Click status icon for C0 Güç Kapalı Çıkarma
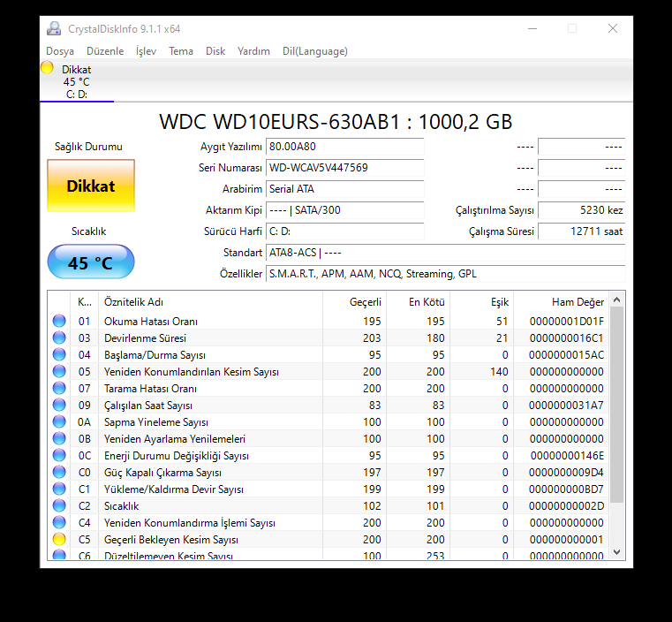Screen dimensions: 672x622 click(59, 473)
